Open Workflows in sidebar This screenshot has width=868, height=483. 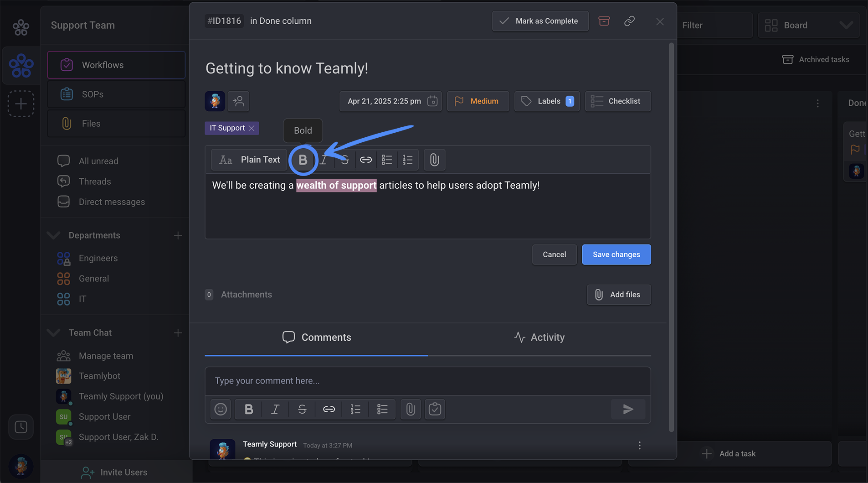pyautogui.click(x=116, y=65)
